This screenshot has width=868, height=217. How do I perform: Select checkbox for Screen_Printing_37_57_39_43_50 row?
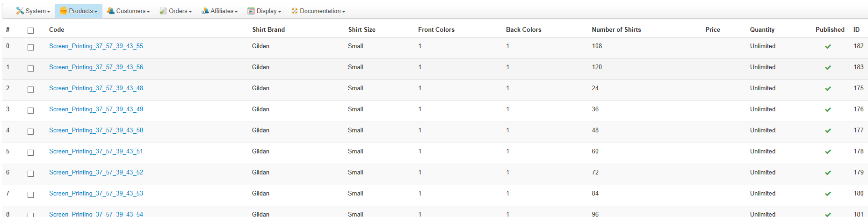tap(31, 131)
